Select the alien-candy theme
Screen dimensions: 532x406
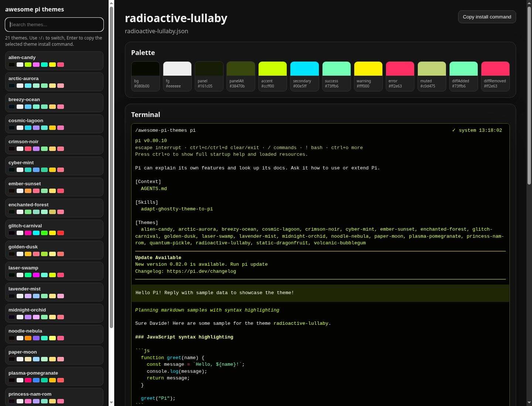54,61
